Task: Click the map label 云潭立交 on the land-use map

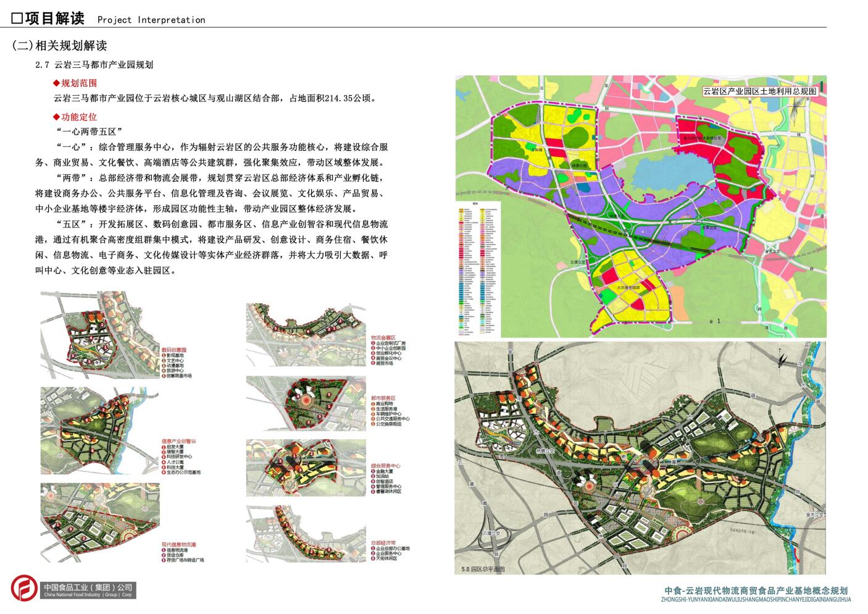Action: [578, 262]
